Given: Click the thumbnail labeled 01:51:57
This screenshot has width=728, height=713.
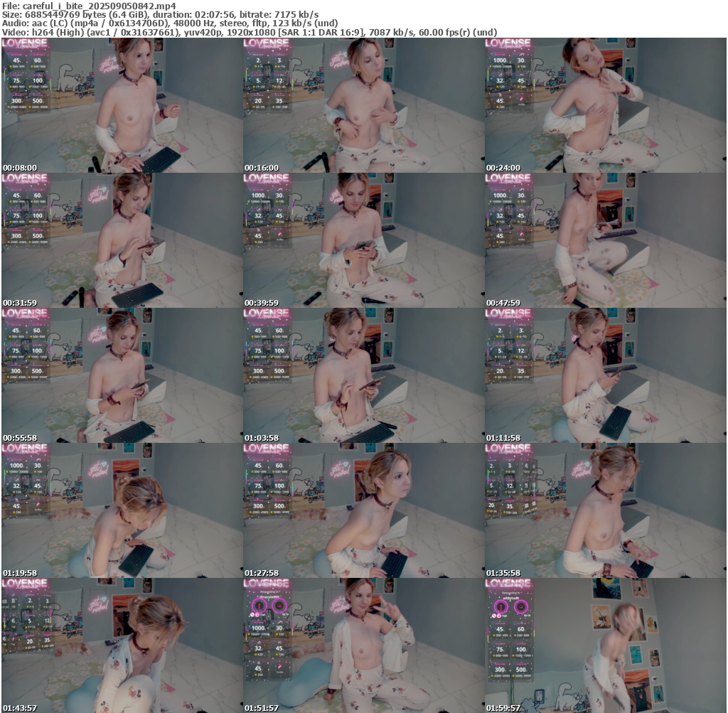Looking at the screenshot, I should tap(363, 645).
